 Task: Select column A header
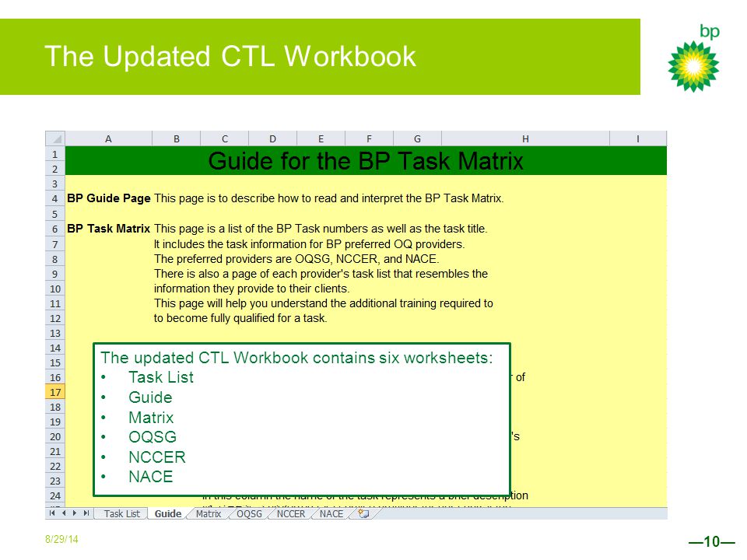[109, 138]
